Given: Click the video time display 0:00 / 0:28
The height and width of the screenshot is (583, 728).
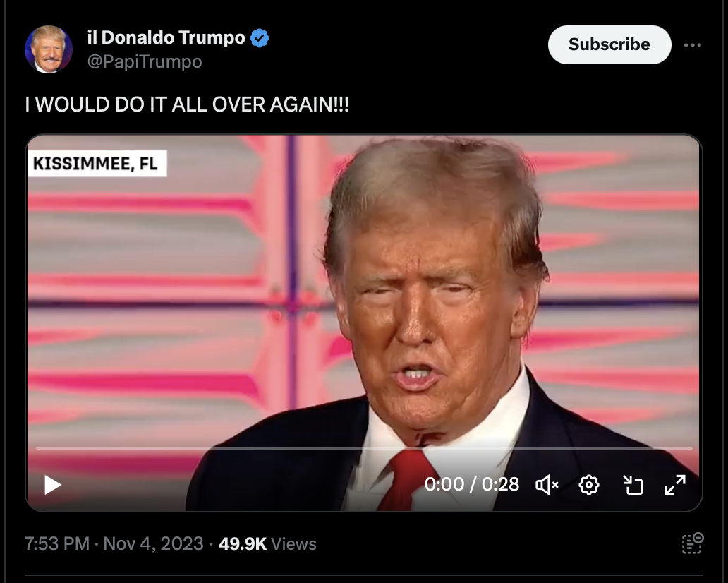Looking at the screenshot, I should pyautogui.click(x=471, y=484).
